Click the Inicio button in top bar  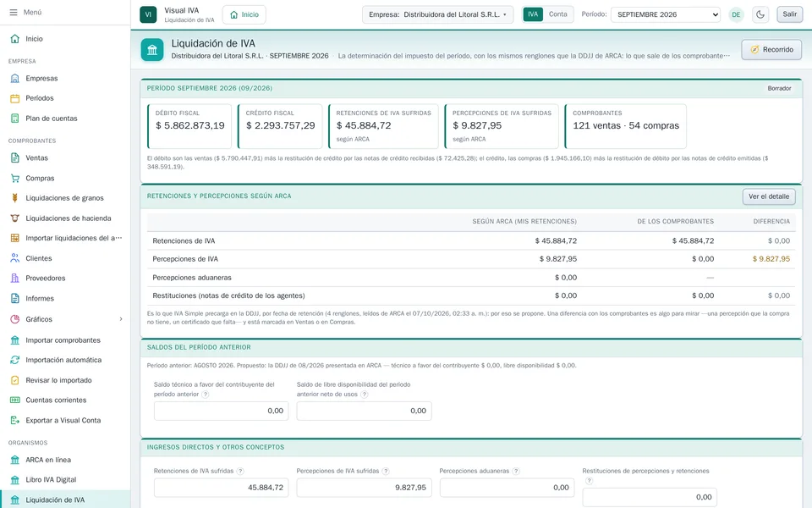[244, 14]
